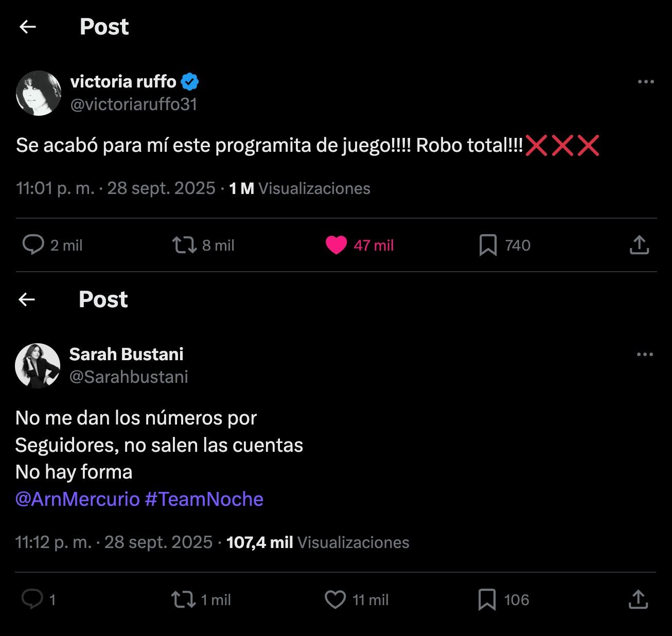Repost Sarah Bustani's tweet
This screenshot has height=636, width=672.
pos(183,599)
